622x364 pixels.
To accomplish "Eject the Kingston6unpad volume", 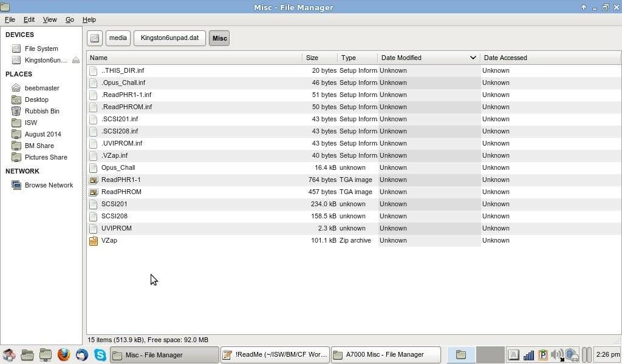I will tap(75, 60).
